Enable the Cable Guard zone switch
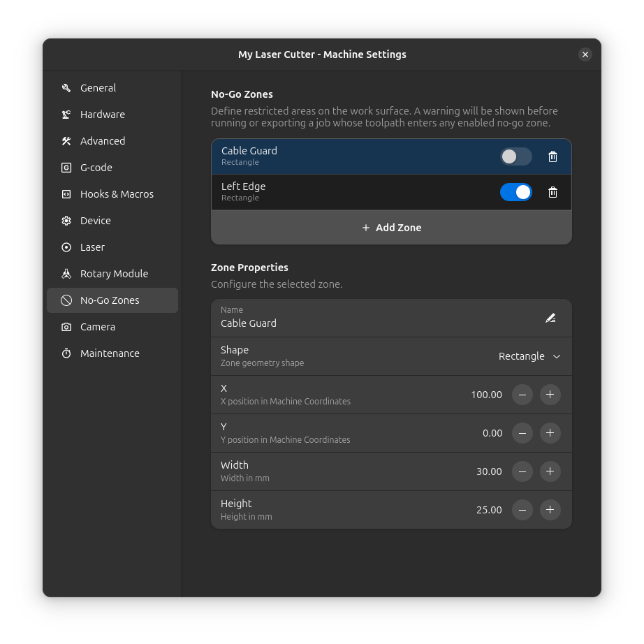This screenshot has height=644, width=644. (x=515, y=156)
